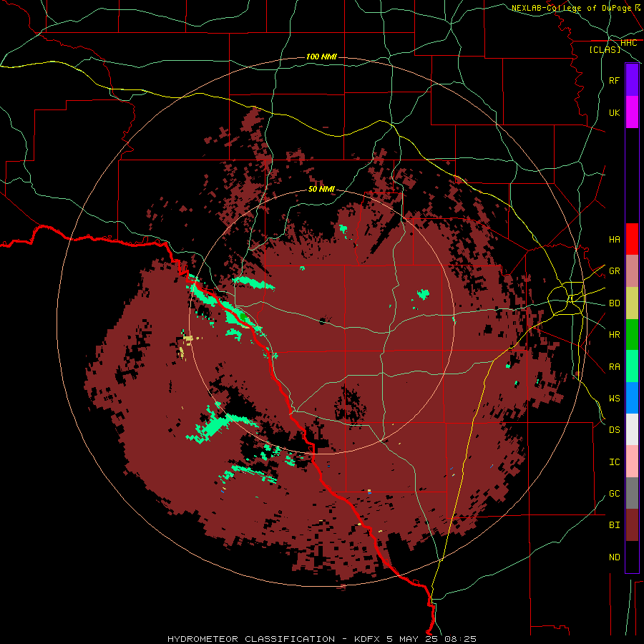Select the WS blue legend swatch
Image resolution: width=644 pixels, height=644 pixels.
click(x=632, y=398)
